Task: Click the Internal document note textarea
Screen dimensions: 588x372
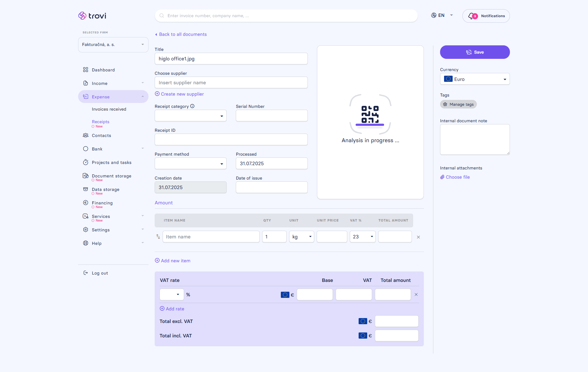Action: tap(475, 139)
